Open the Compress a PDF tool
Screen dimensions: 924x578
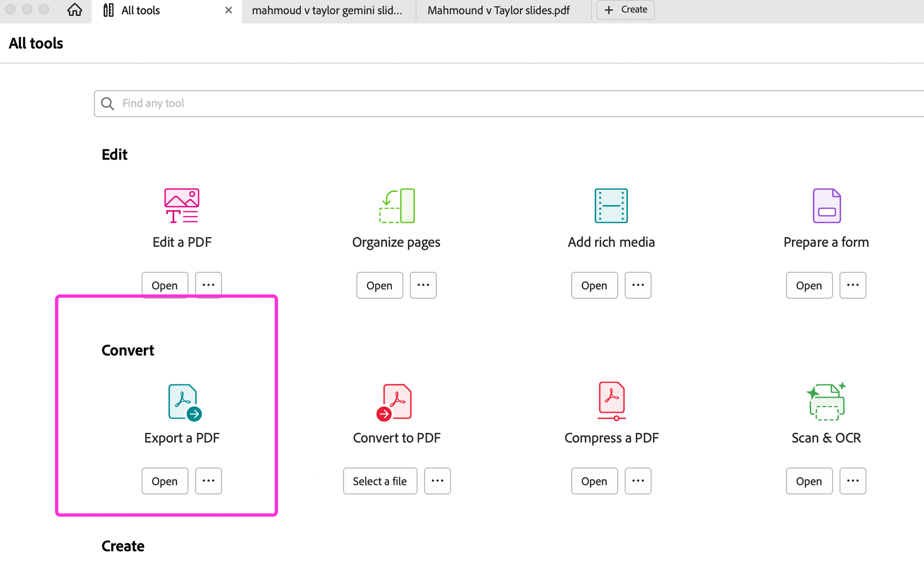click(x=594, y=481)
